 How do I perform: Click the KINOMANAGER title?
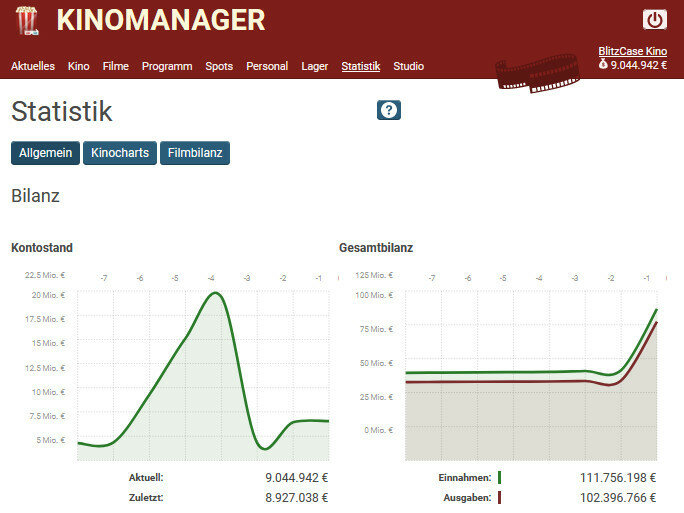pyautogui.click(x=161, y=20)
